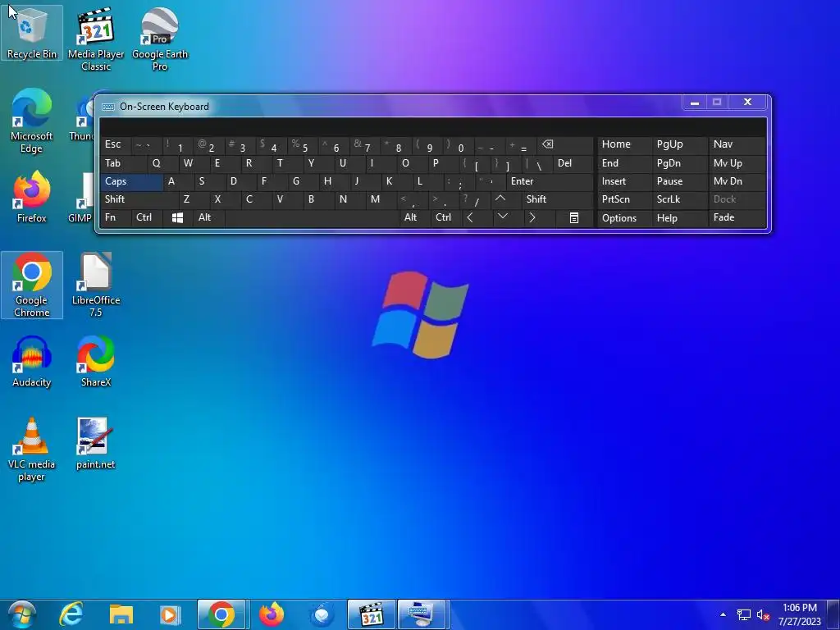Click the Fade key on keyboard
This screenshot has width=840, height=630.
737,217
